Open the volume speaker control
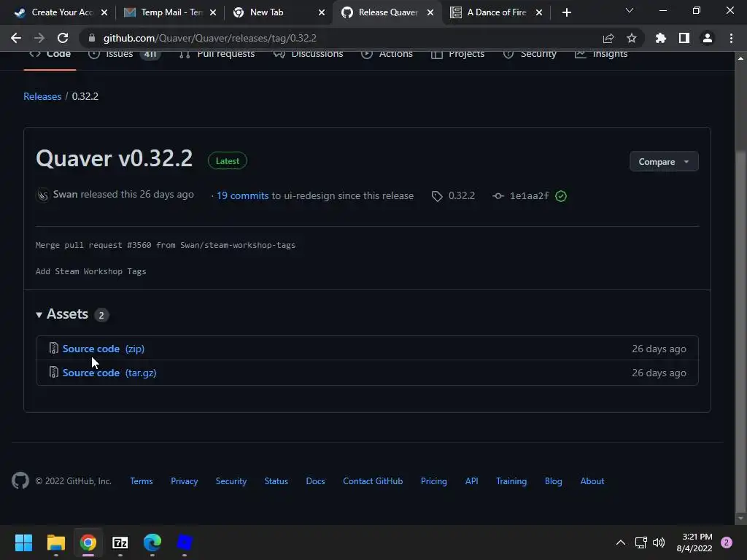Screen dimensions: 747x560 (659, 542)
